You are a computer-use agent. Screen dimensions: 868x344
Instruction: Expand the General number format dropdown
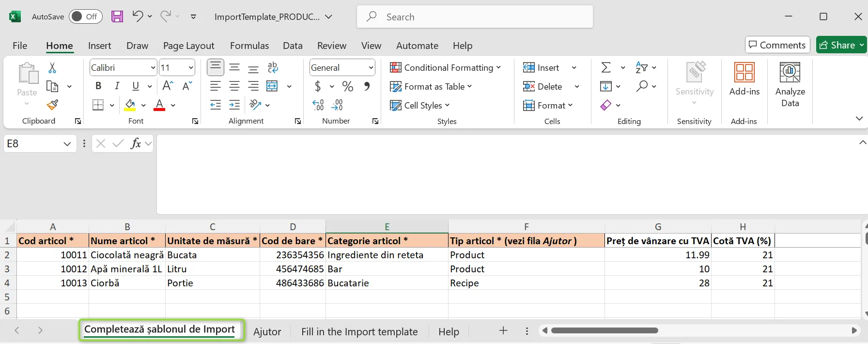point(371,68)
